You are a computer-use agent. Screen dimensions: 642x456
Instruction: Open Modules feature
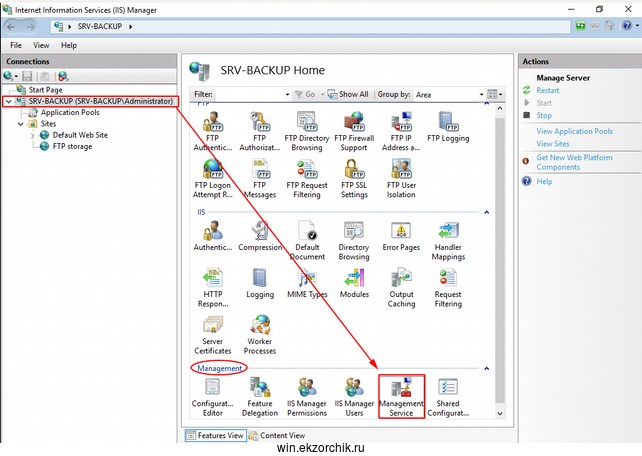pos(354,283)
